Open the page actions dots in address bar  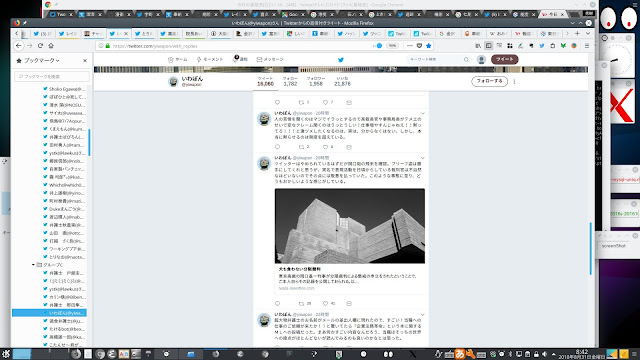click(410, 46)
